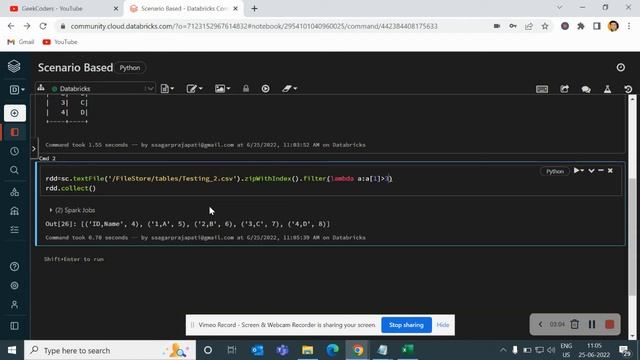The image size is (640, 360).
Task: Open the Workflows icon in the sidebar
Action: point(14,230)
